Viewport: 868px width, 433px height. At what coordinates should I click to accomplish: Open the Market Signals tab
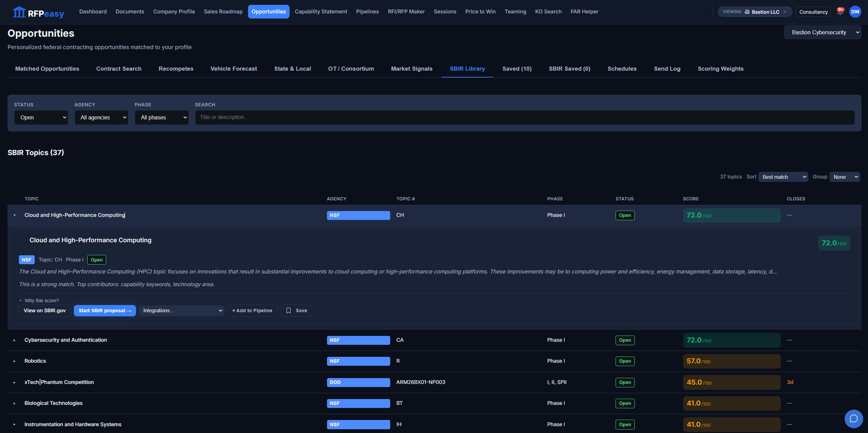412,69
